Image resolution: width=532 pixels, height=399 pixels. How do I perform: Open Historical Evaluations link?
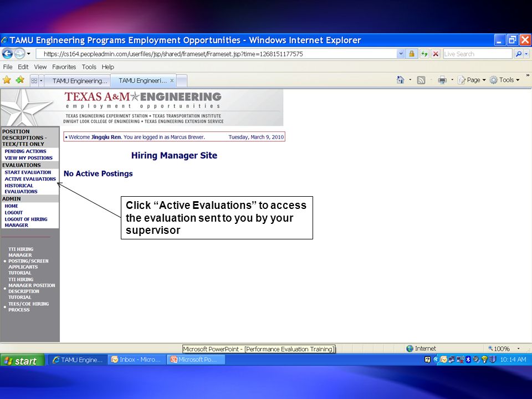coord(21,188)
